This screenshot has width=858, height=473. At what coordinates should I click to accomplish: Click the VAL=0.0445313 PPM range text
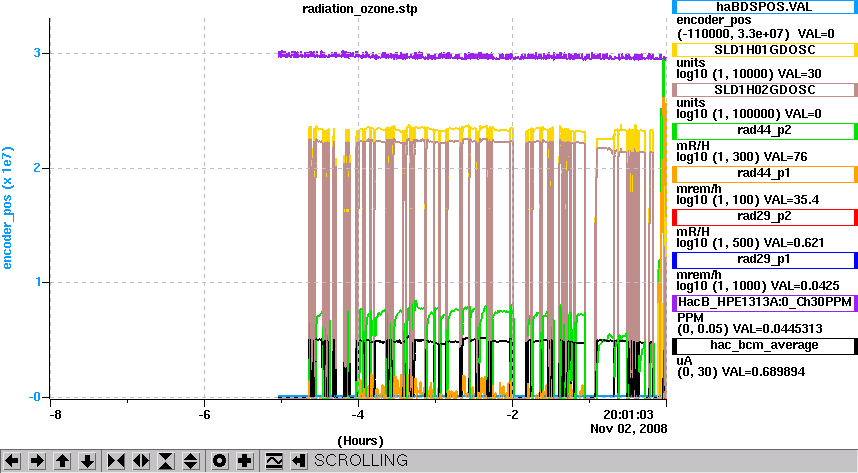pos(750,329)
